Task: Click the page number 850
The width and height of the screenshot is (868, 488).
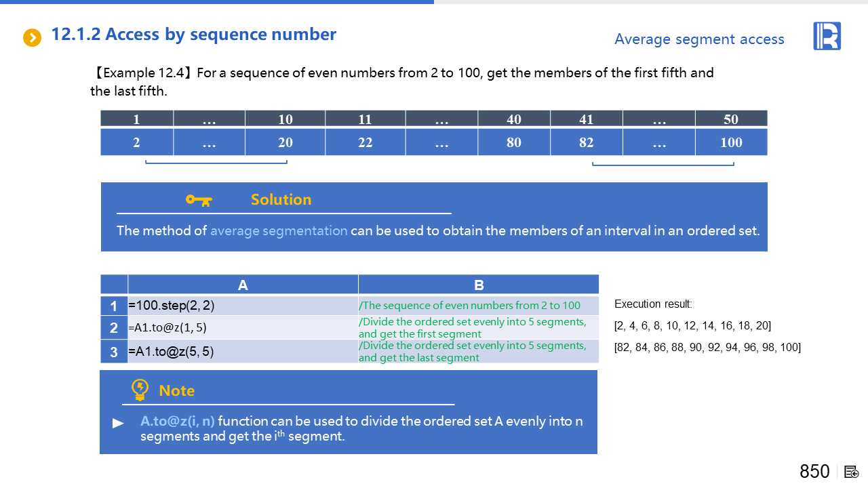Action: coord(814,472)
